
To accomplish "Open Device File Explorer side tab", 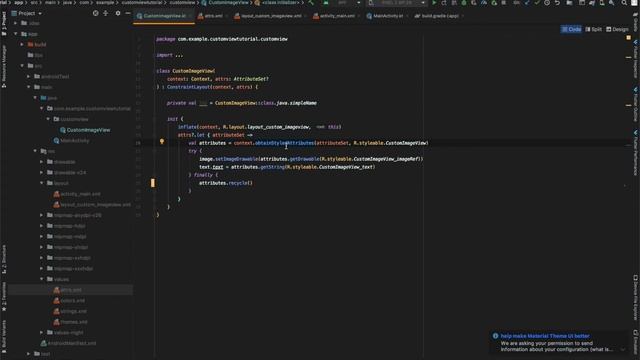I will pyautogui.click(x=636, y=298).
